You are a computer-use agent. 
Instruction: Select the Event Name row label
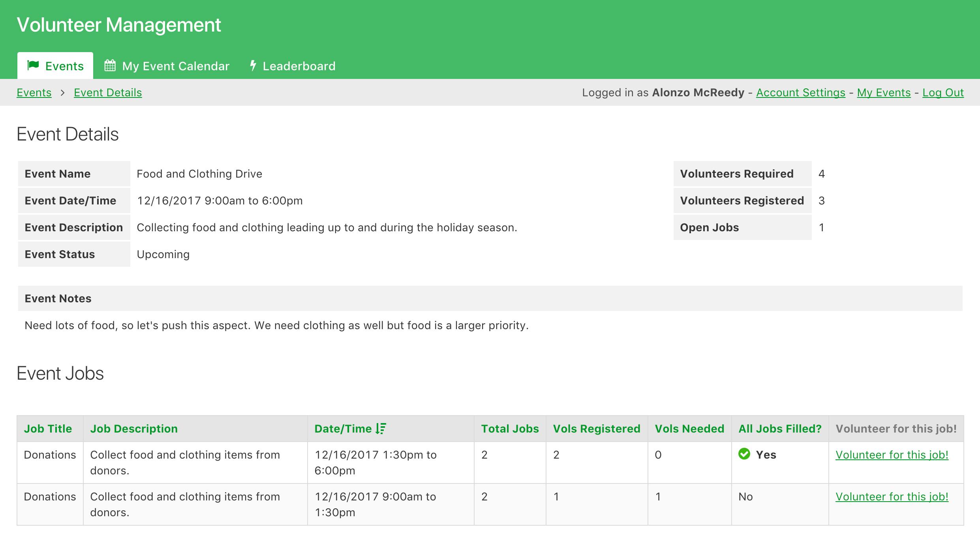coord(57,173)
